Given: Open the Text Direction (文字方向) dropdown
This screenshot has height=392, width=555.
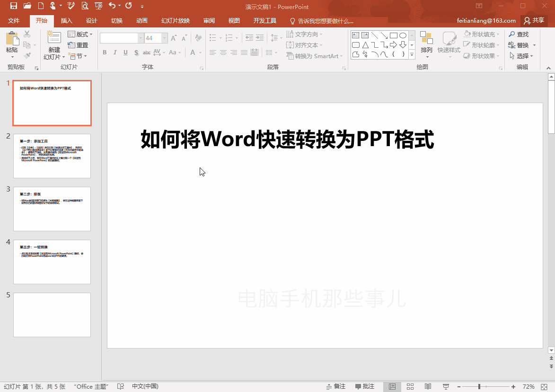Looking at the screenshot, I should click(304, 34).
